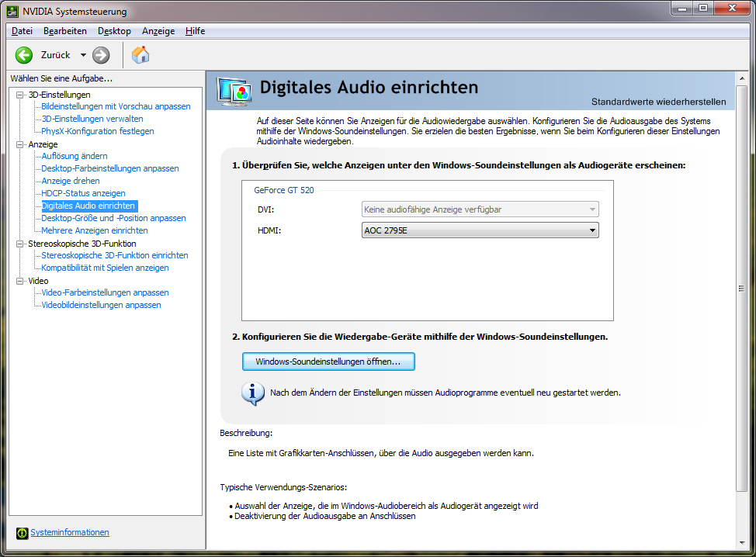The image size is (756, 557).
Task: Open the disabled DVI display dropdown
Action: (x=480, y=209)
